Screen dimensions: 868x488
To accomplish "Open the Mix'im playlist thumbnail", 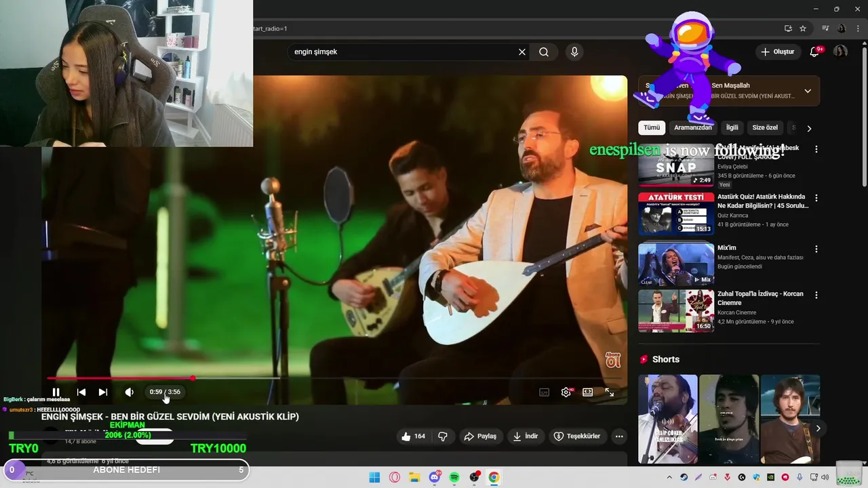I will (x=676, y=264).
